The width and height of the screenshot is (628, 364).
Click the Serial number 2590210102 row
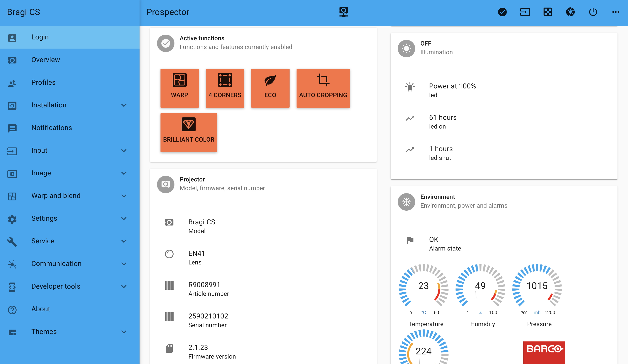(263, 320)
